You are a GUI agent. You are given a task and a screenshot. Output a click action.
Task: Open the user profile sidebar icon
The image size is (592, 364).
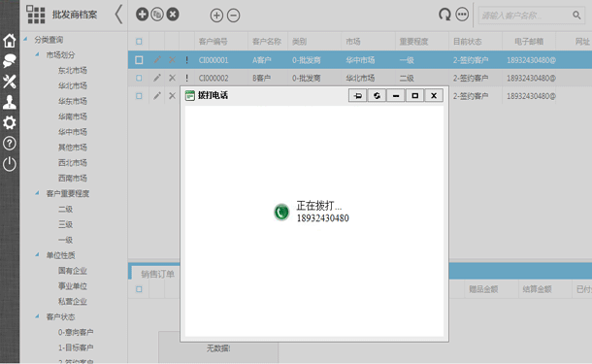click(10, 102)
